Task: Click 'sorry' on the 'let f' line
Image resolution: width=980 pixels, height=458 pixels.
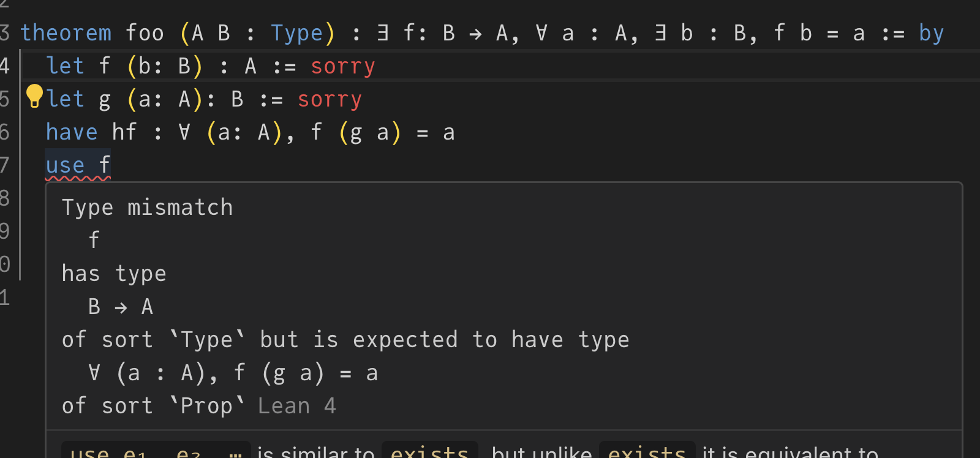Action: point(342,66)
